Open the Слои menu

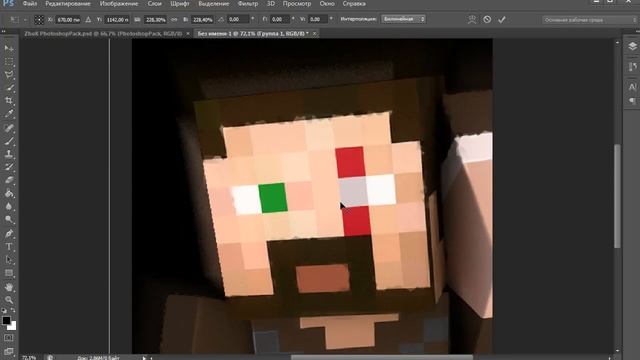pyautogui.click(x=155, y=4)
